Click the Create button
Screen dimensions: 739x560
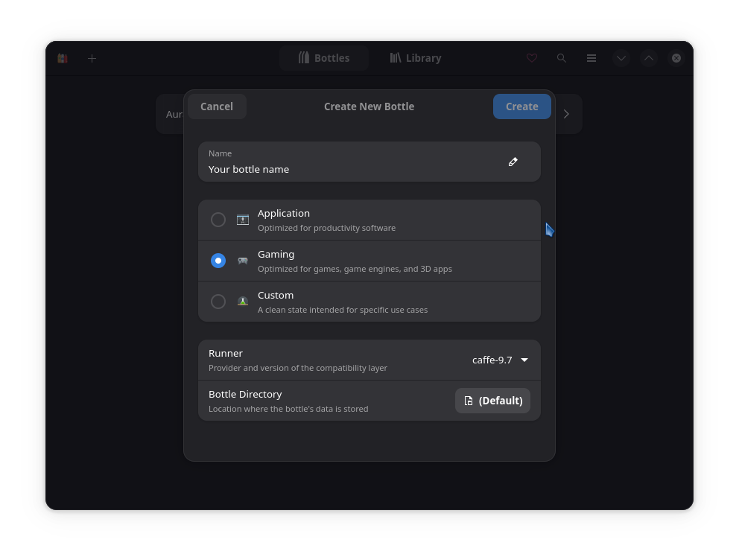(x=522, y=107)
